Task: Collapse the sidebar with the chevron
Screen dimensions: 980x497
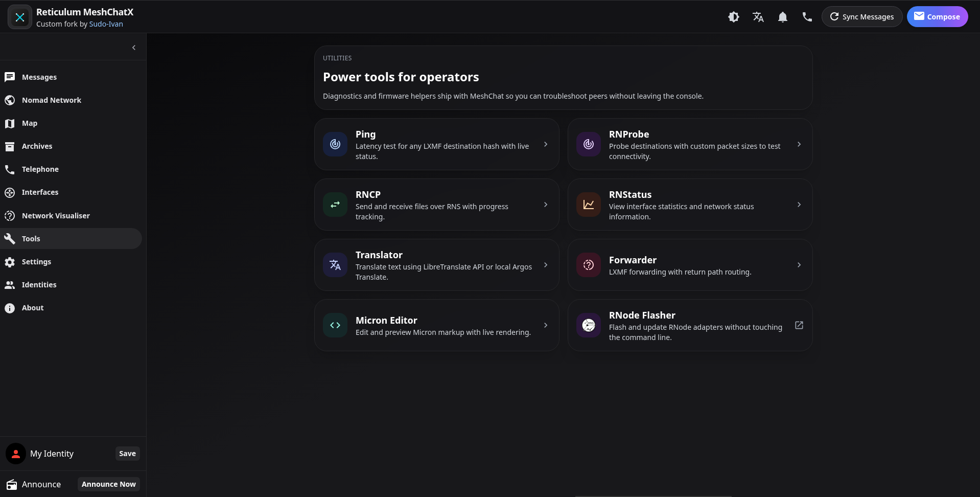Action: 134,48
